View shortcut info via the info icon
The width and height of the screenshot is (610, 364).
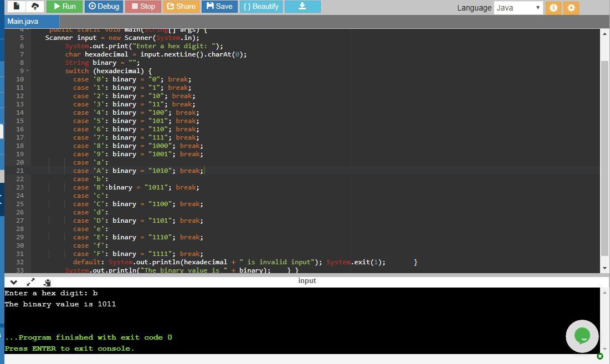(x=552, y=7)
